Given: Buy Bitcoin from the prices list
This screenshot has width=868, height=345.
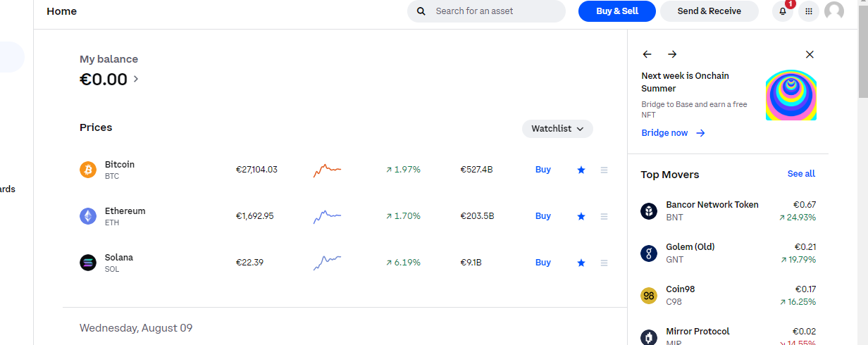Looking at the screenshot, I should 543,170.
